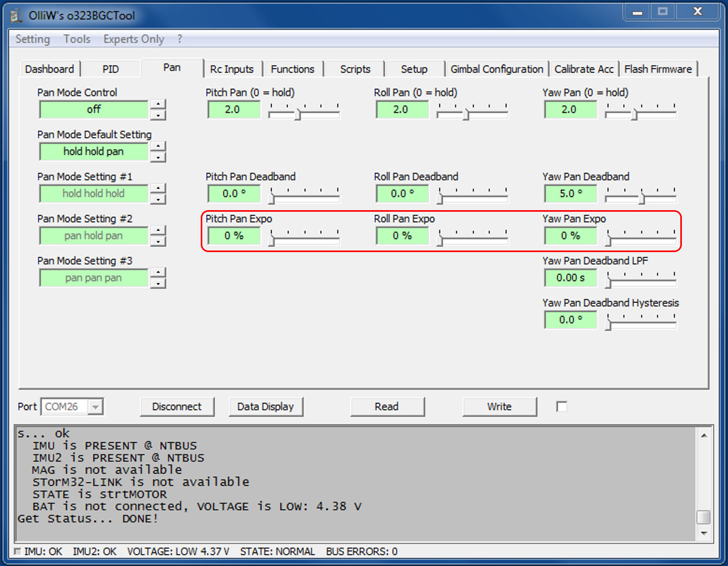The height and width of the screenshot is (566, 728).
Task: Click Pan Mode Default Setting down arrow
Action: click(158, 157)
